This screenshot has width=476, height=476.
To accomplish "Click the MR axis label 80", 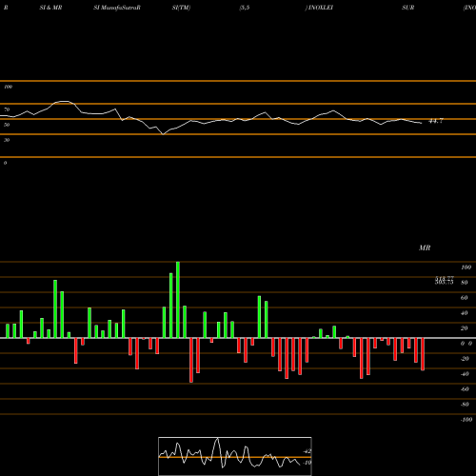I will coord(465,283).
